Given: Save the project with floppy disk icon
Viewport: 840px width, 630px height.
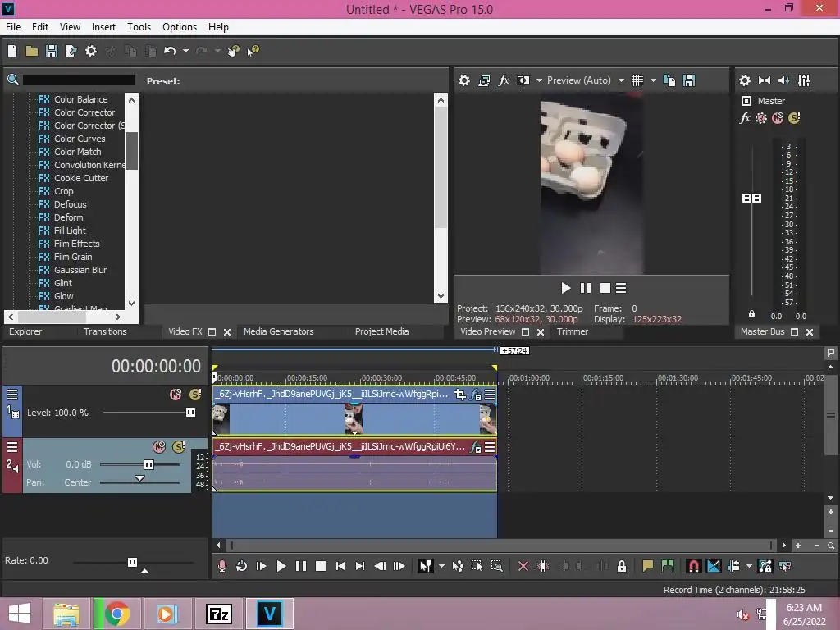Looking at the screenshot, I should 52,51.
